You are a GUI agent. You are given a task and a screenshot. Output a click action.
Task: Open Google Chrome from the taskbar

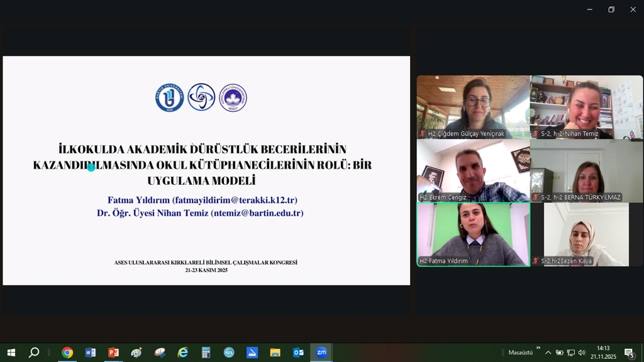click(x=67, y=353)
